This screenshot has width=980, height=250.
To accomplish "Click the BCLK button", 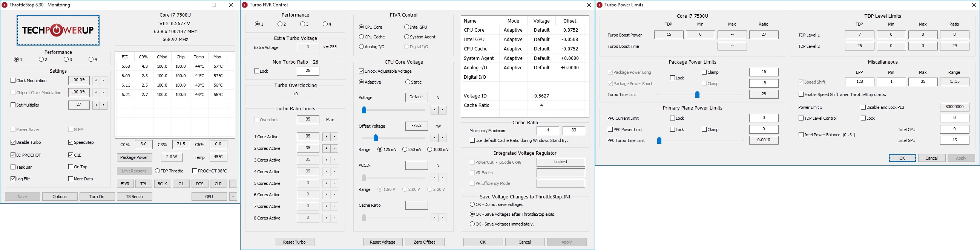I will [163, 184].
